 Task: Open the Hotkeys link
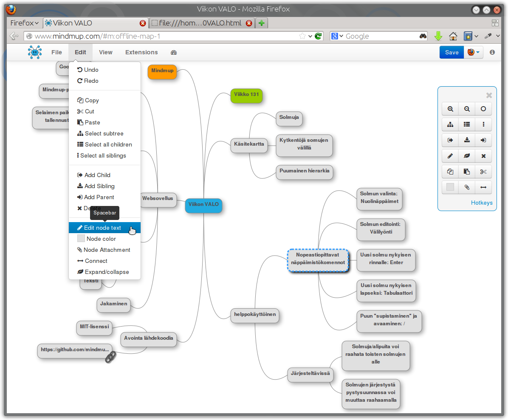click(481, 203)
